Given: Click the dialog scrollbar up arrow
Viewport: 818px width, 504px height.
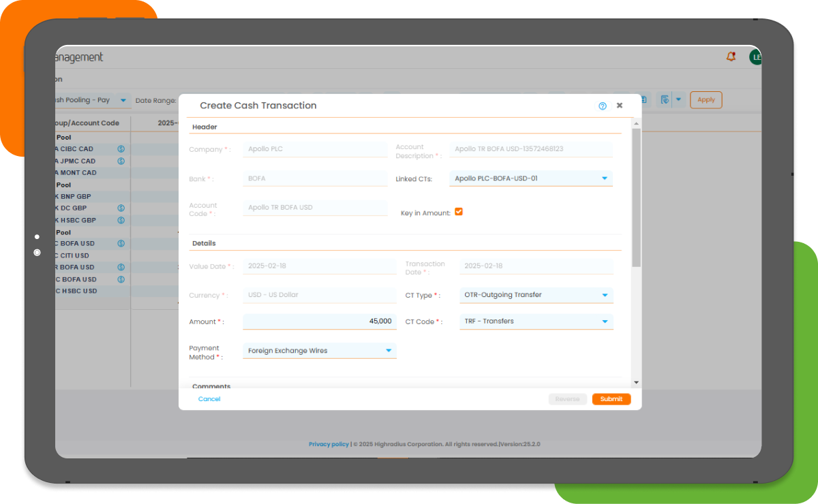Looking at the screenshot, I should pyautogui.click(x=636, y=124).
